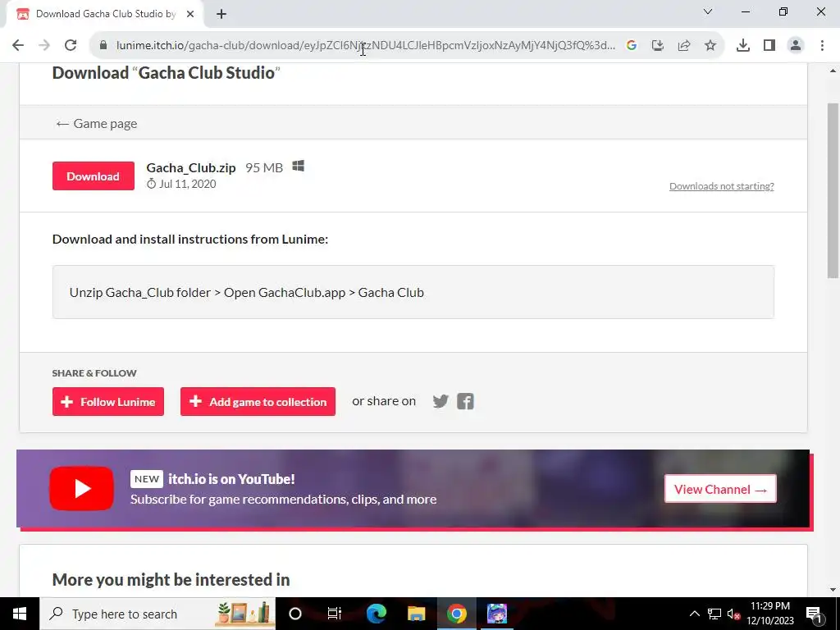Open the tab search chevron dropdown
This screenshot has height=630, width=840.
[x=708, y=11]
